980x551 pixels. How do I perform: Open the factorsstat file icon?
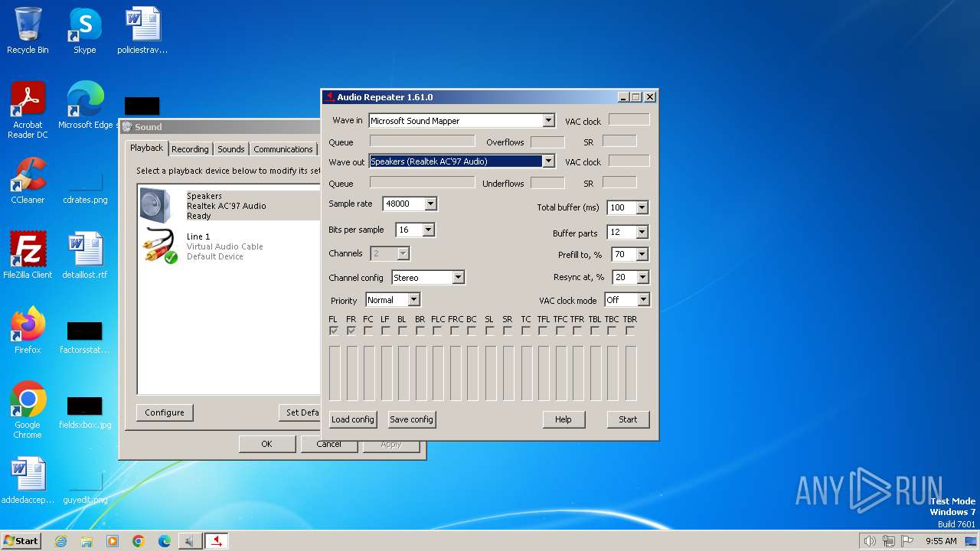85,337
